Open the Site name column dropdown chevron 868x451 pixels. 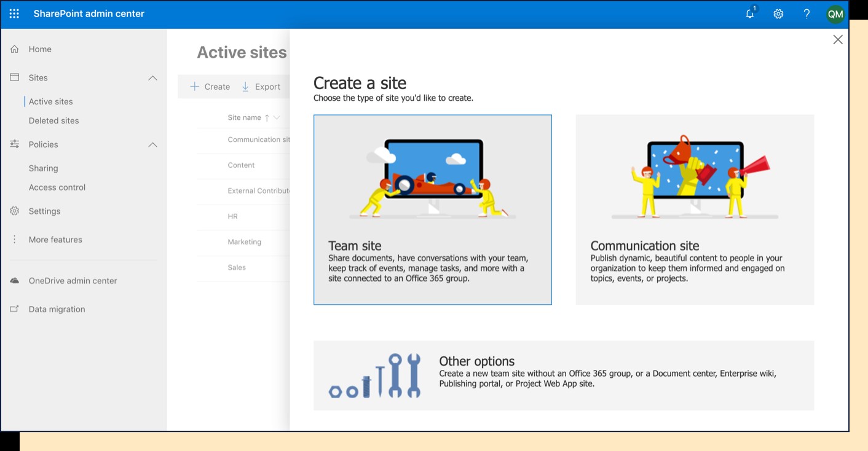pyautogui.click(x=277, y=117)
